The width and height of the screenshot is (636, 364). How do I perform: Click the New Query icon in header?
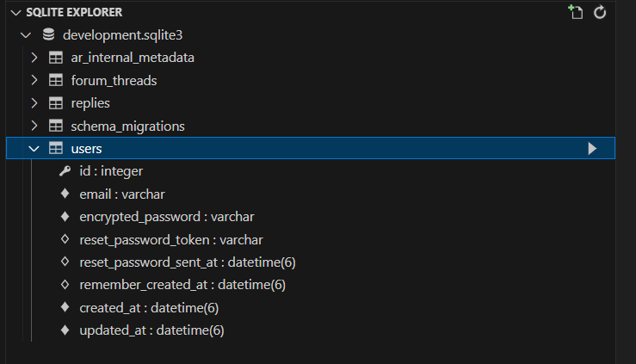click(576, 12)
